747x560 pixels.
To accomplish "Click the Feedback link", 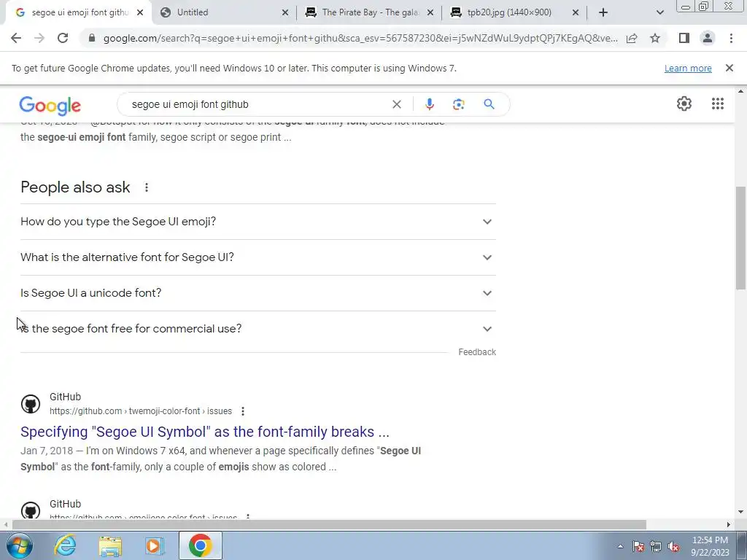I will [477, 352].
